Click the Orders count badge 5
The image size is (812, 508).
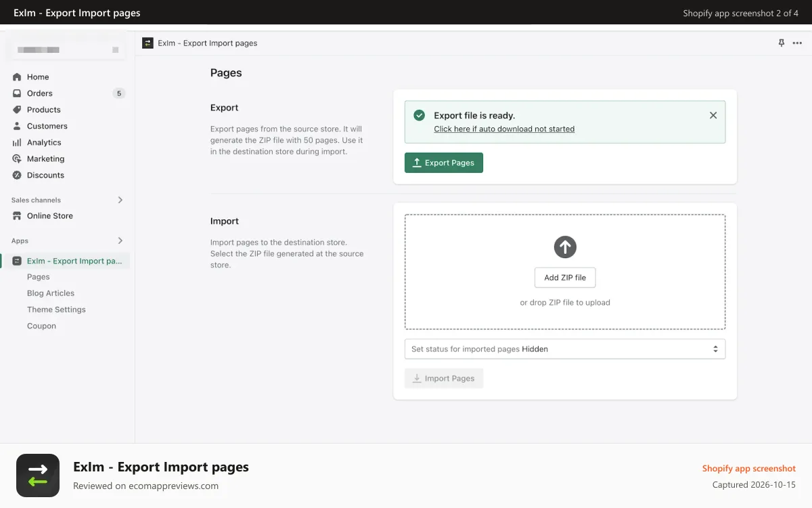point(119,93)
